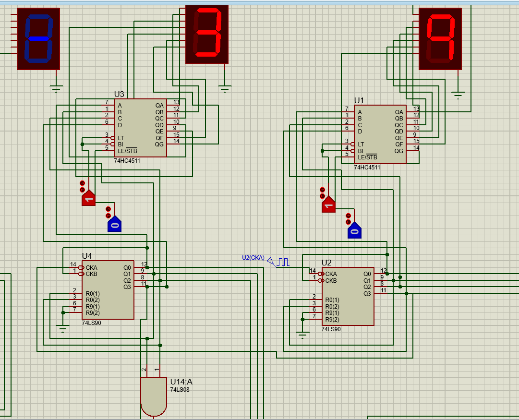
Task: Click the Q3 output label on U4
Action: point(127,287)
